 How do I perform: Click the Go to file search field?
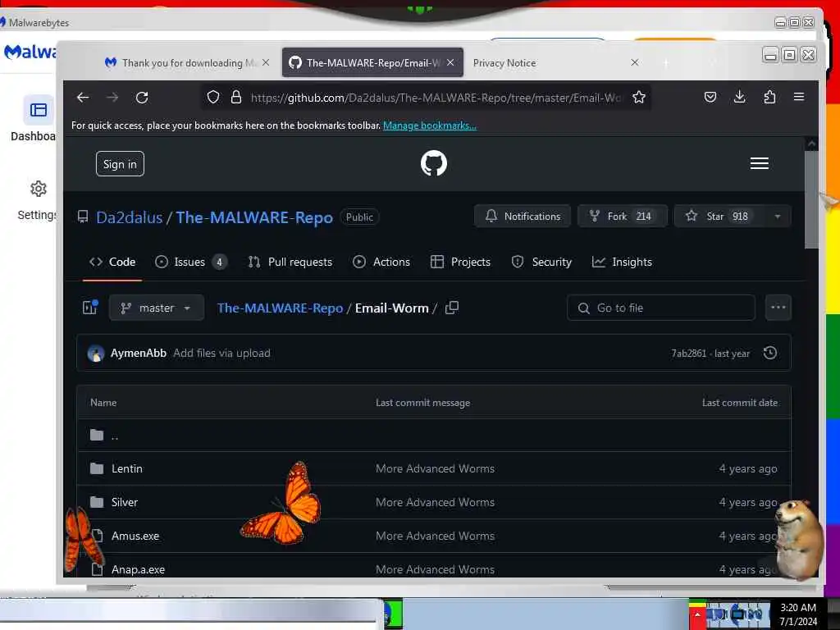click(x=661, y=308)
